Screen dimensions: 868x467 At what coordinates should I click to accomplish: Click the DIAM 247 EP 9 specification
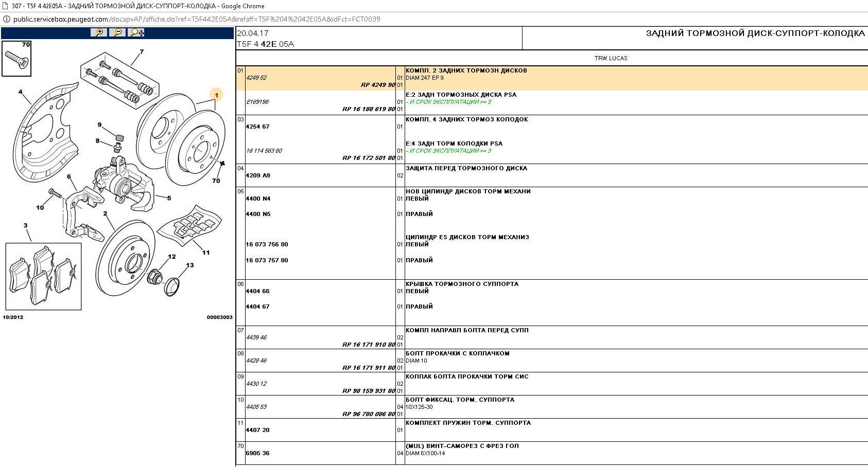pos(425,78)
